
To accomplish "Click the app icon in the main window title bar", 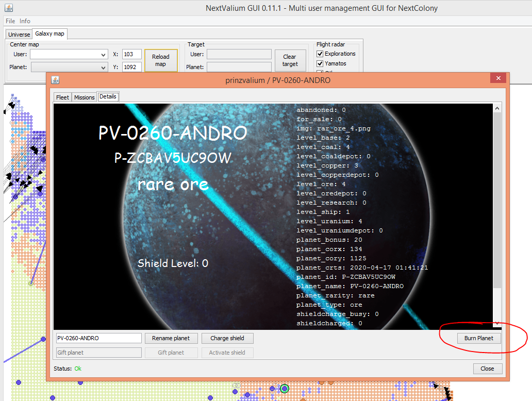I will coord(8,8).
